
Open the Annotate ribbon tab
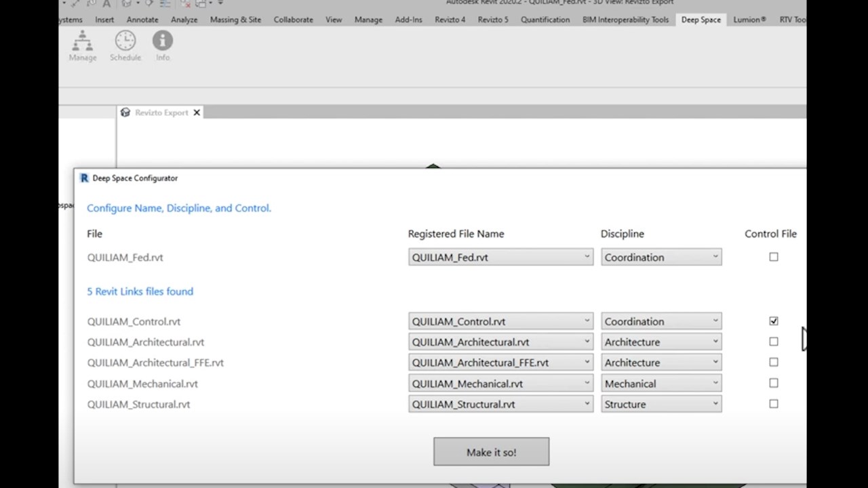(x=142, y=20)
